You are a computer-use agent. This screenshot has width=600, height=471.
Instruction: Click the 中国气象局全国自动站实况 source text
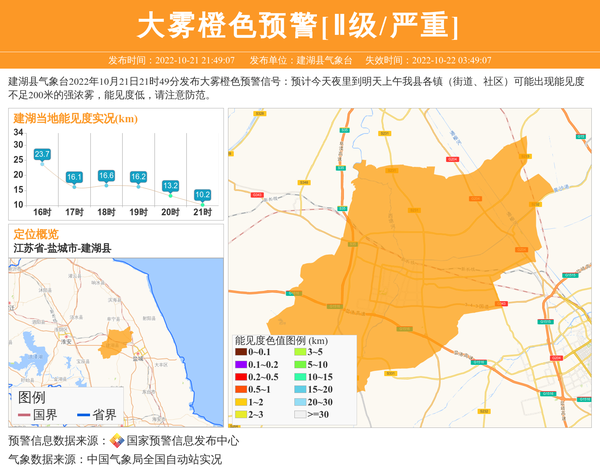tap(154, 460)
